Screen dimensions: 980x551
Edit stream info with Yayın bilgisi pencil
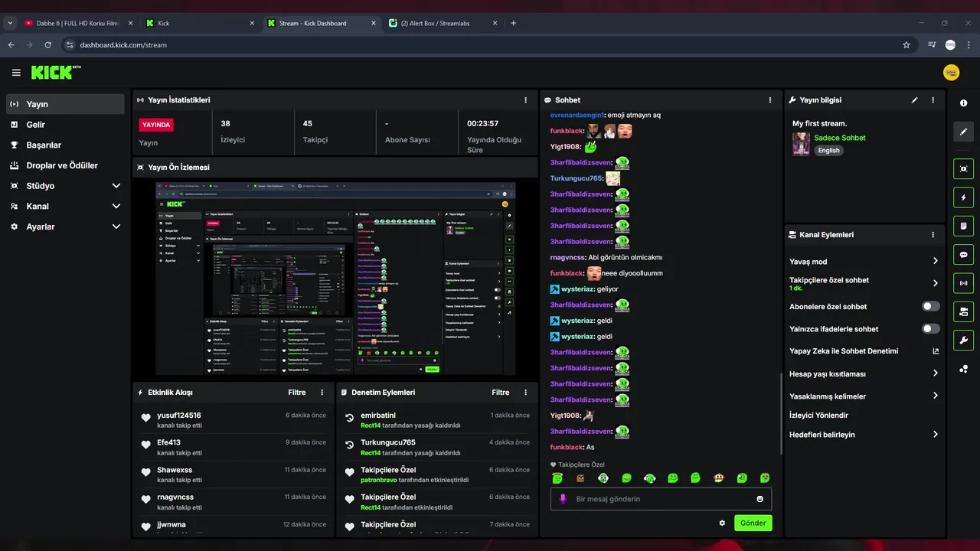914,100
